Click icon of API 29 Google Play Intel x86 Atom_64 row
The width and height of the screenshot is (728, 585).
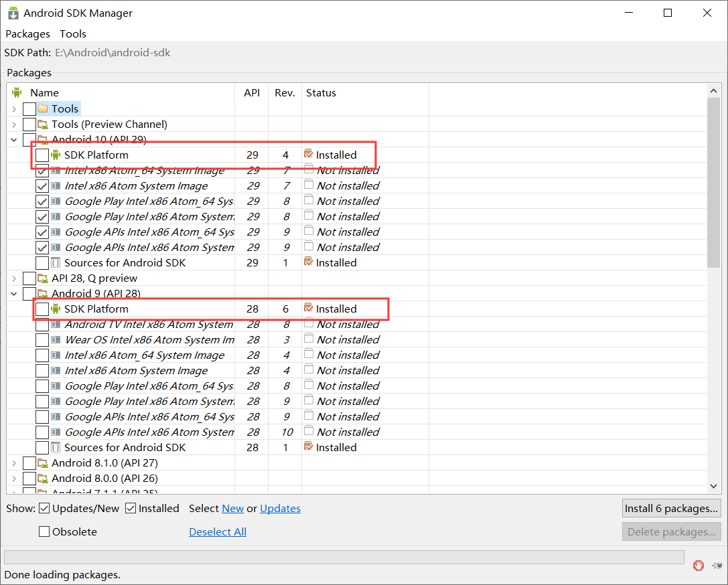point(56,201)
